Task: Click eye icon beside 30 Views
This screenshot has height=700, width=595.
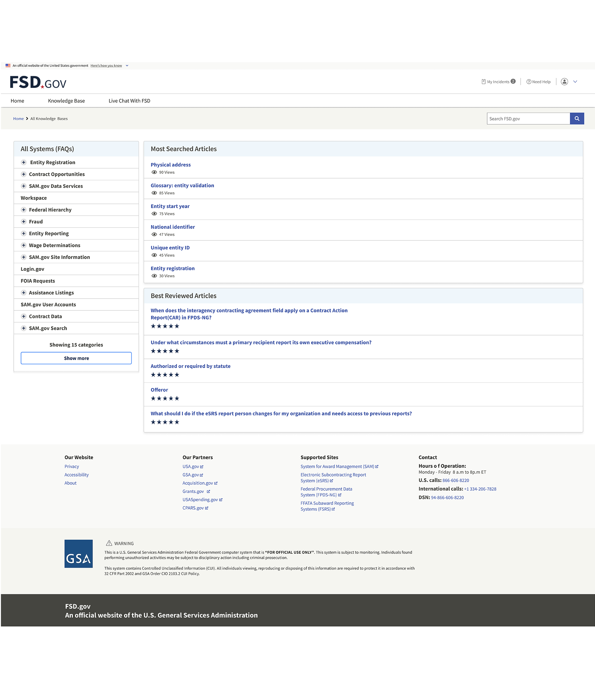Action: tap(154, 276)
